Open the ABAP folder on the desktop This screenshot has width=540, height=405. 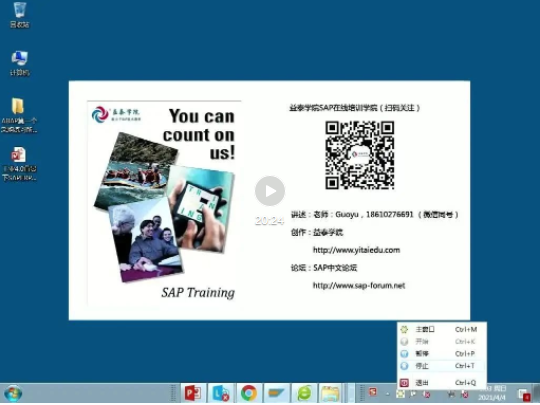coord(19,115)
